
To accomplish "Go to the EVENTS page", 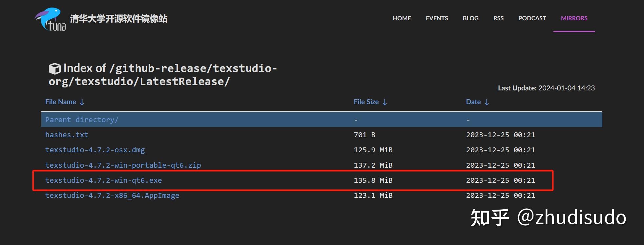I will pyautogui.click(x=437, y=18).
